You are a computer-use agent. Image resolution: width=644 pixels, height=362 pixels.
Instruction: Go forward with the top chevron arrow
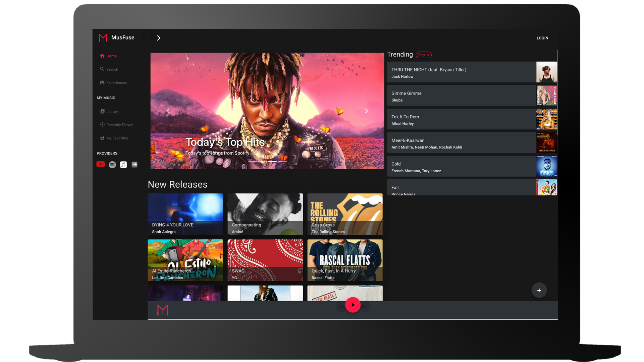click(159, 38)
